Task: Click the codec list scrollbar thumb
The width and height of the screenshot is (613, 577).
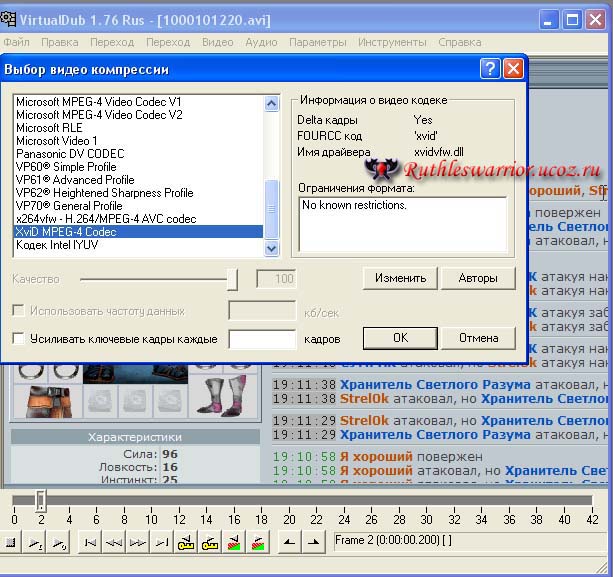Action: pyautogui.click(x=271, y=209)
